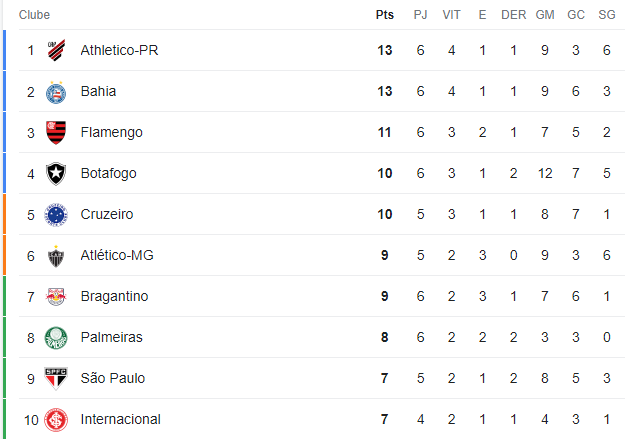The height and width of the screenshot is (439, 625).
Task: Click the Pts column header
Action: click(385, 15)
